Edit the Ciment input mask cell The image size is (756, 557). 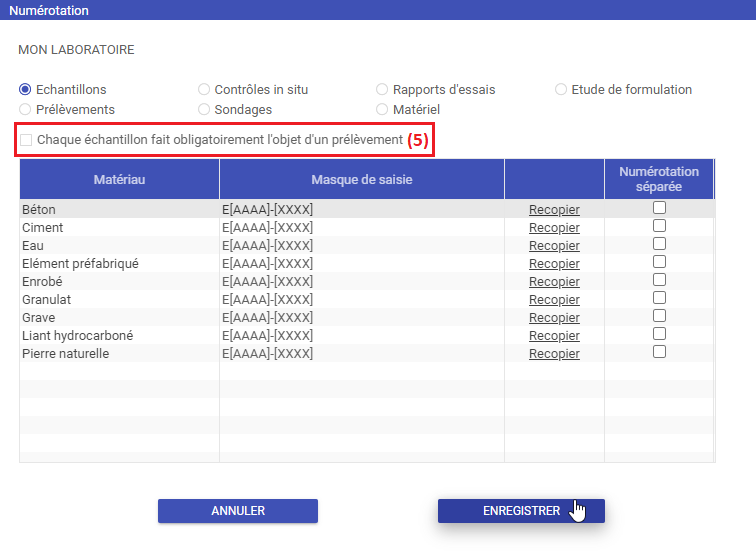click(x=362, y=228)
